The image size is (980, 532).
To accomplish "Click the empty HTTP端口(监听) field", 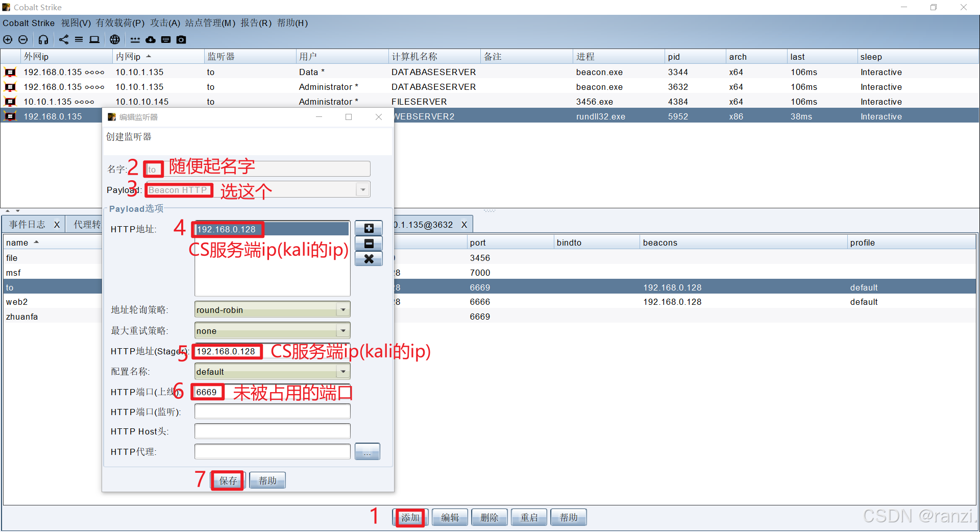I will tap(272, 412).
